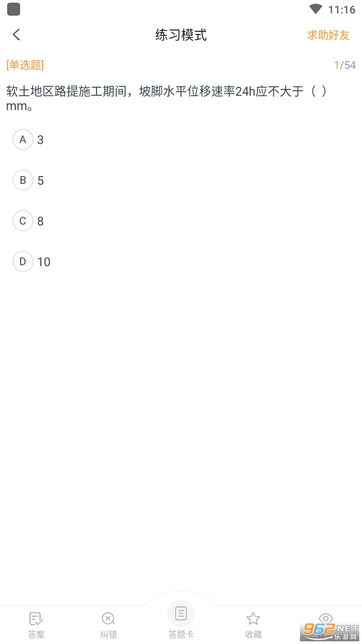Viewport: 362px width, 644px height.
Task: Click 求助好友 to ask a friend
Action: tap(328, 35)
